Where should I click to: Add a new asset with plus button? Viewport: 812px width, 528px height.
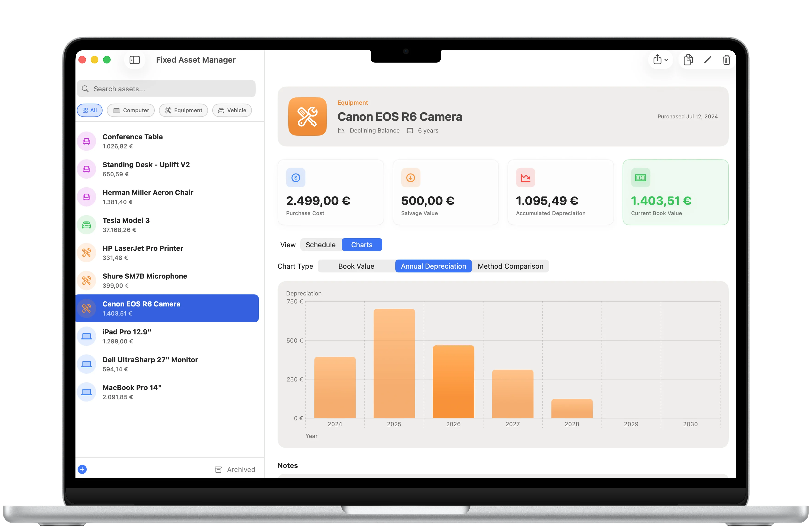pyautogui.click(x=82, y=470)
